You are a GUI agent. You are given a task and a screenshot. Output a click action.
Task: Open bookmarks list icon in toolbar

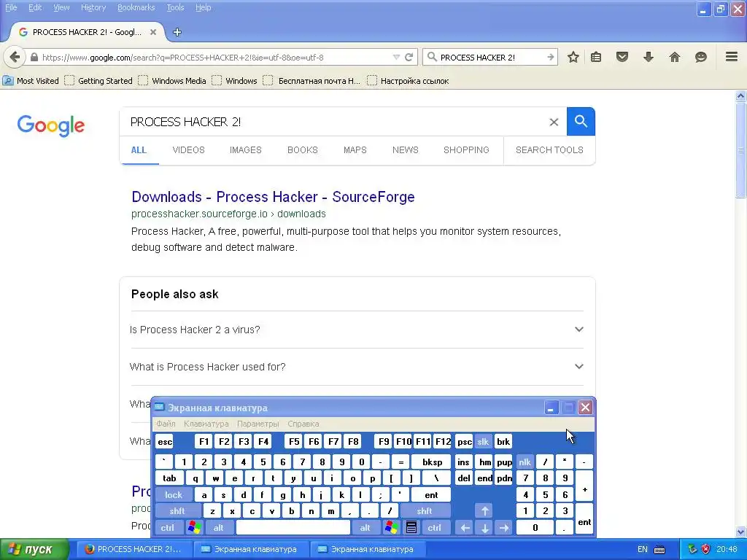[x=596, y=57]
